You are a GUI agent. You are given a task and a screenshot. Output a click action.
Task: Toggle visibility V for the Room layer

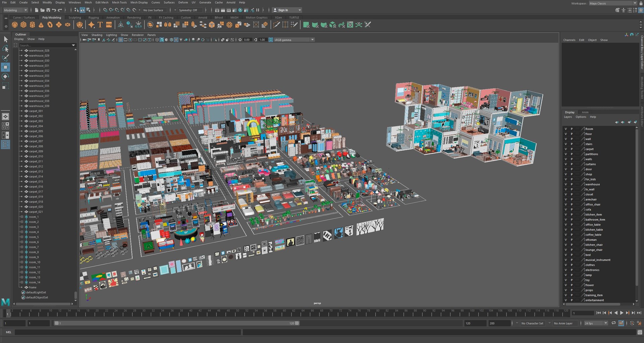(x=566, y=129)
